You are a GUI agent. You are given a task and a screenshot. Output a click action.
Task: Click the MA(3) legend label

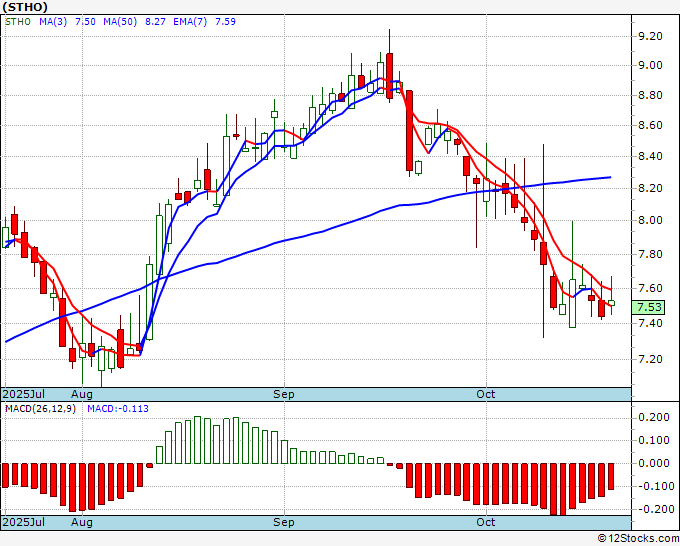point(53,21)
